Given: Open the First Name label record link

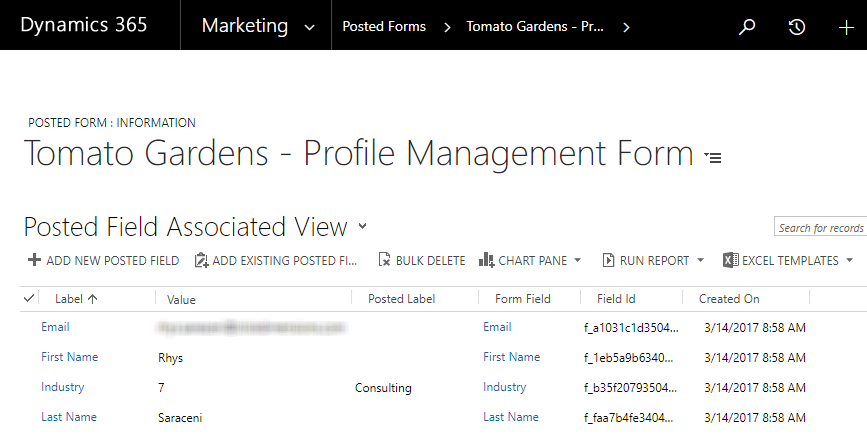Looking at the screenshot, I should coord(69,357).
